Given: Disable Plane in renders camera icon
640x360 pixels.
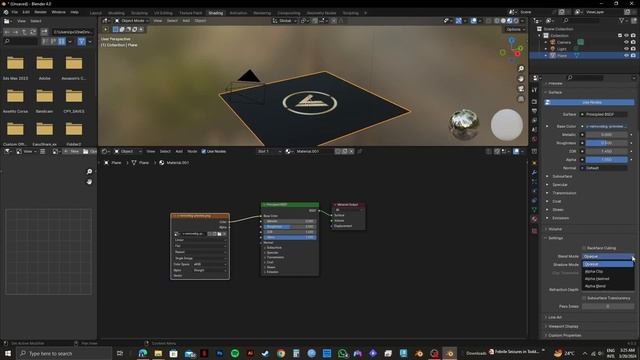Looking at the screenshot, I should coord(633,55).
